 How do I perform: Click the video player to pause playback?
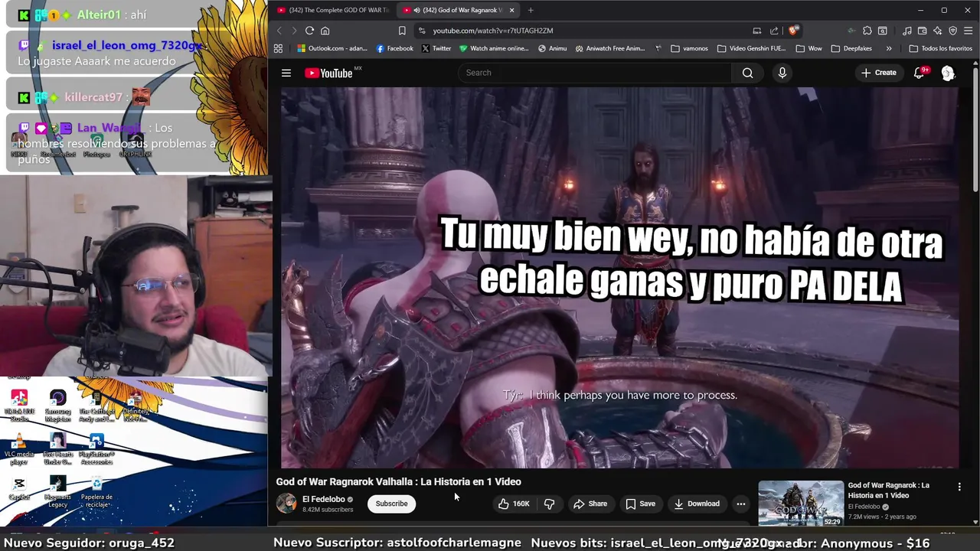click(619, 277)
